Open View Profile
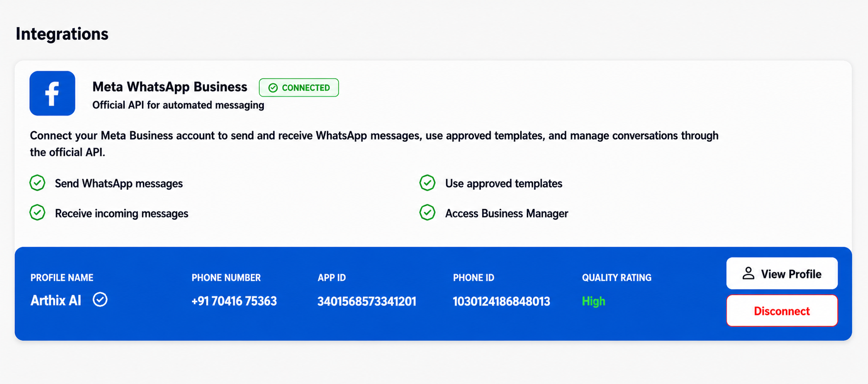The image size is (868, 384). [x=782, y=273]
